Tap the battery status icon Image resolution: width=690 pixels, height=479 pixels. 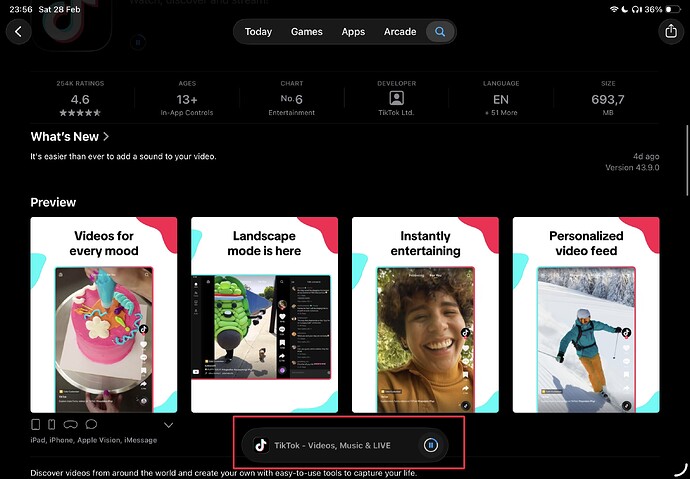point(673,9)
